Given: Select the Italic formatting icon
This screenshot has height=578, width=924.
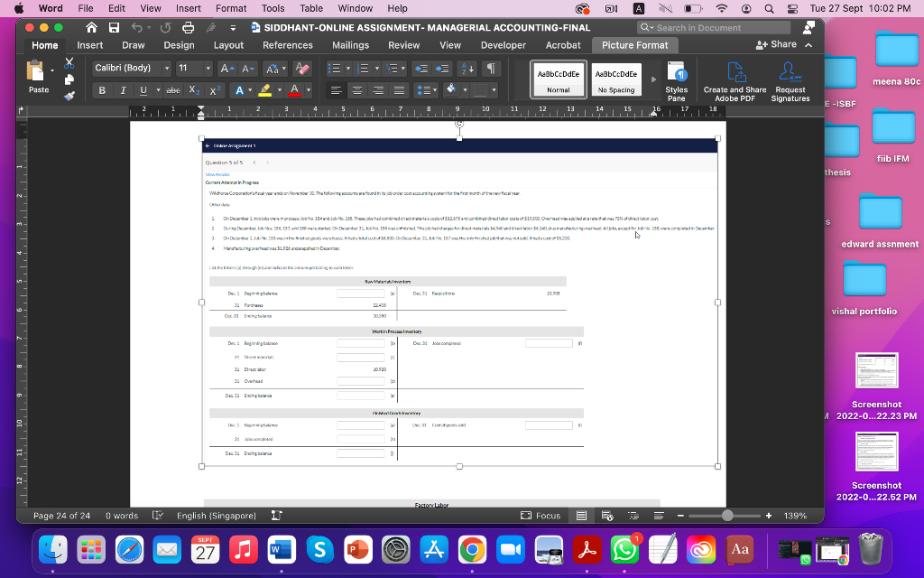Looking at the screenshot, I should click(x=123, y=89).
